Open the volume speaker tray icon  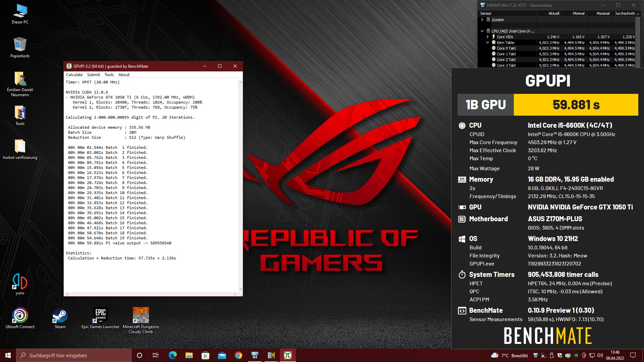pyautogui.click(x=600, y=355)
